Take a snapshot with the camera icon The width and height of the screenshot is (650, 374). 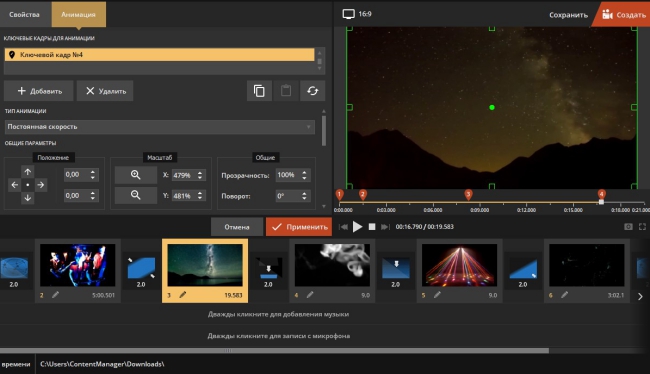[628, 227]
